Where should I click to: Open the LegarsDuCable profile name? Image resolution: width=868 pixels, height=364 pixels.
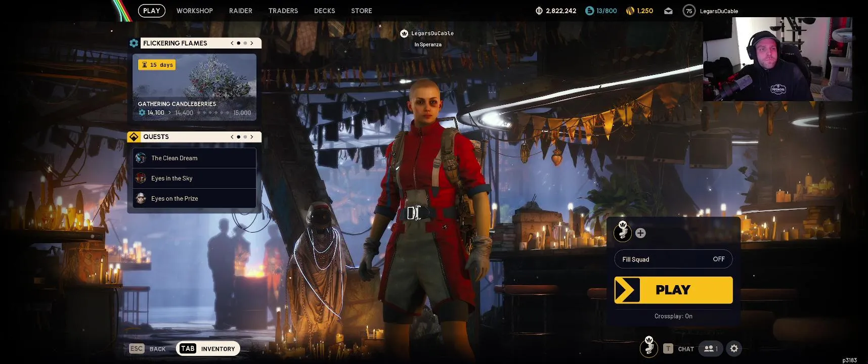pos(719,11)
